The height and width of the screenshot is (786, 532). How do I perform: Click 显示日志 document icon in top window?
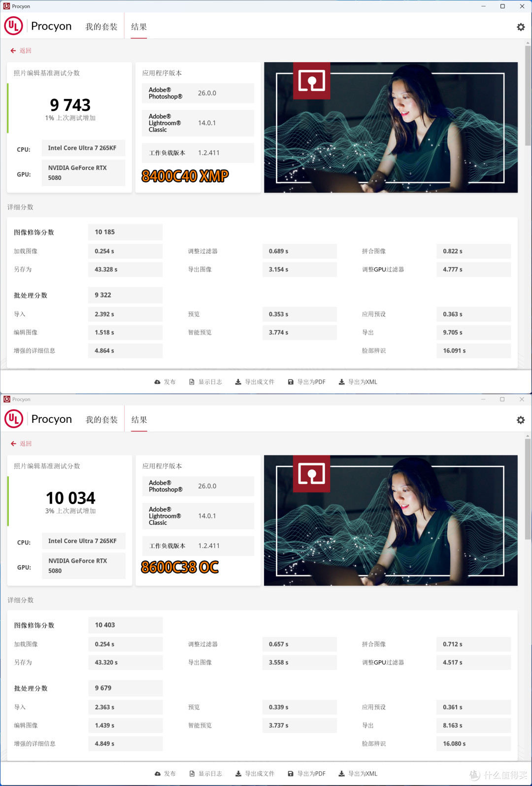[x=192, y=382]
